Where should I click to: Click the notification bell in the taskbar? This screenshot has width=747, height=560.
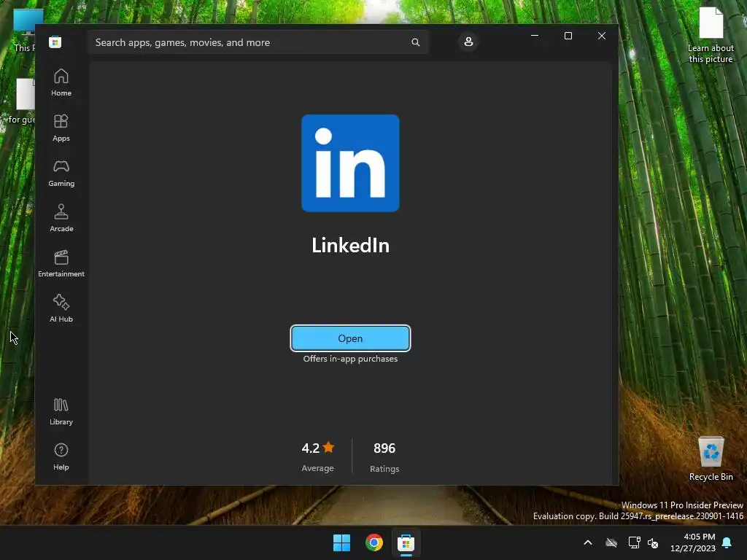[727, 542]
